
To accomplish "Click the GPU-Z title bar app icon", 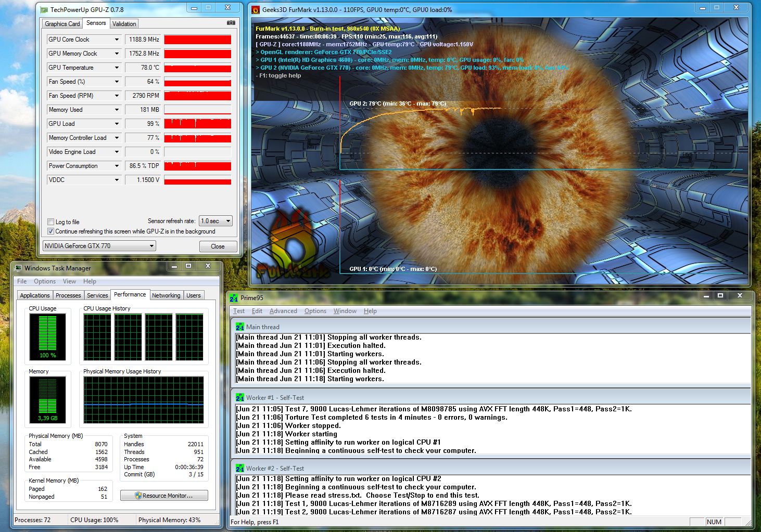I will (x=44, y=9).
